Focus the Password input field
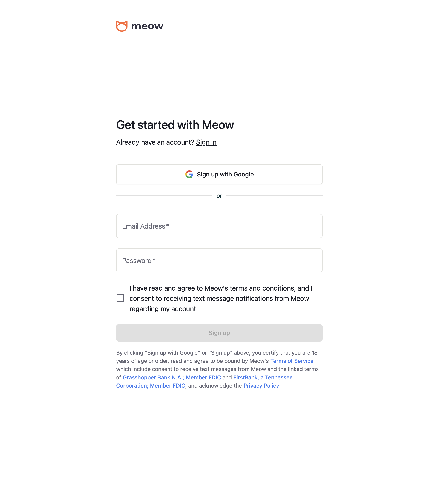Screen dimensions: 443x504 point(219,260)
